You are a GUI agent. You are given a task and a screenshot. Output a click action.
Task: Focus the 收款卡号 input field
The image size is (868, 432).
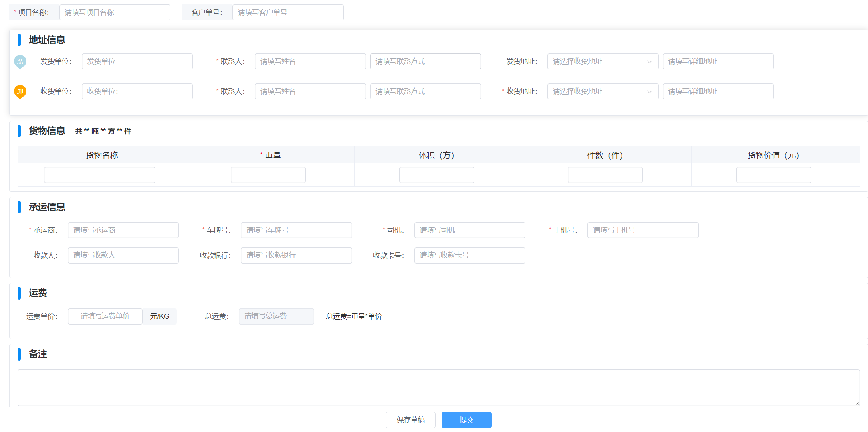click(x=470, y=256)
